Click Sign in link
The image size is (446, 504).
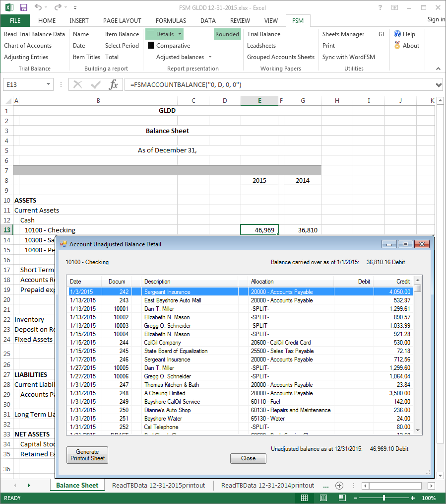coord(436,19)
